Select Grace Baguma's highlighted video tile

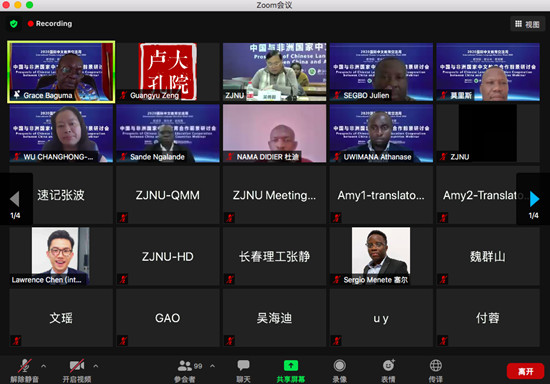tap(61, 72)
